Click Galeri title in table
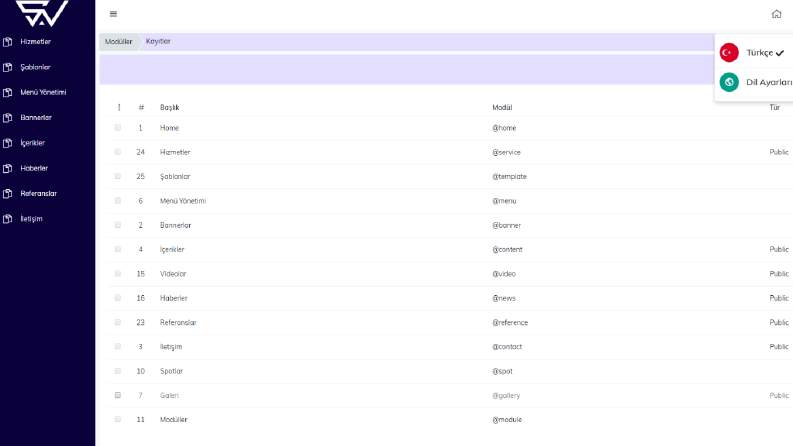The image size is (793, 446). [169, 395]
